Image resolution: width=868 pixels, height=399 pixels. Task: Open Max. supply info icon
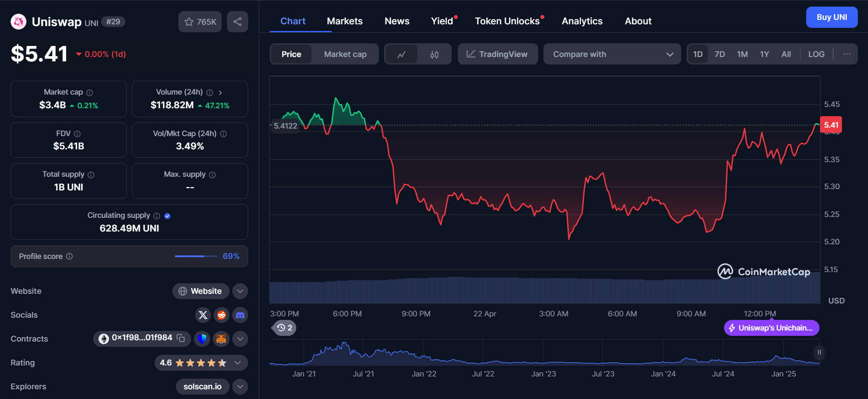[x=212, y=175]
